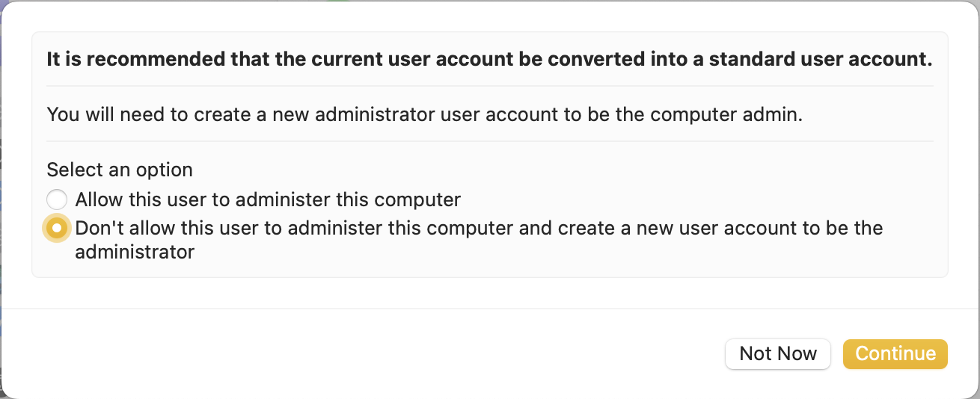Click the blank footer area left of Not Now

tap(374, 353)
